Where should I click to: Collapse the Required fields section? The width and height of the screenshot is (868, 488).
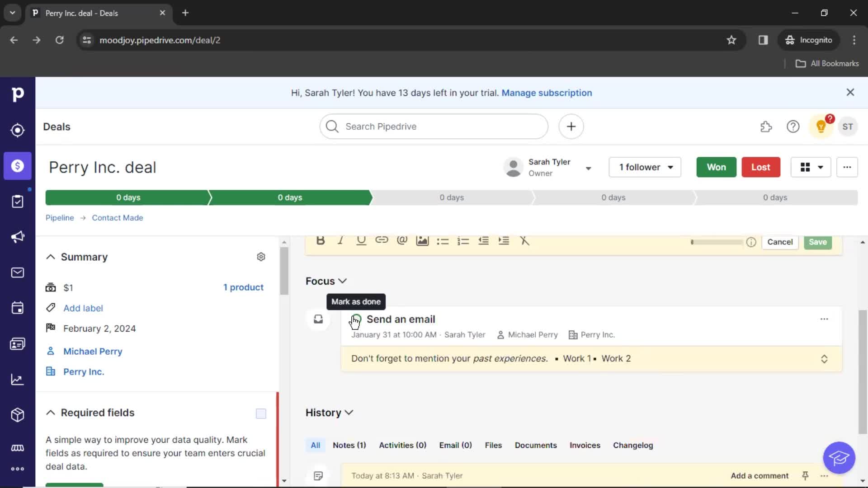point(51,413)
